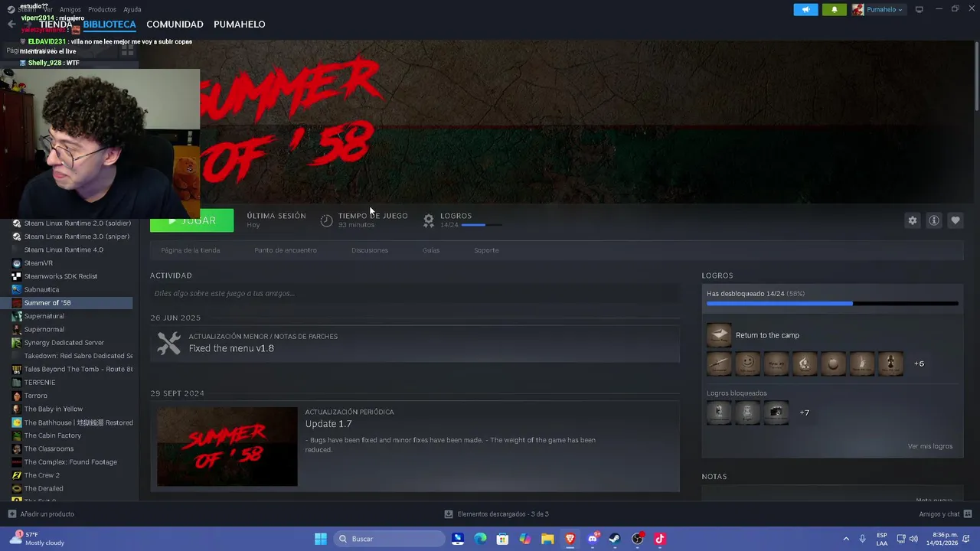Open Ver mis logros link
This screenshot has height=551, width=980.
pyautogui.click(x=929, y=446)
